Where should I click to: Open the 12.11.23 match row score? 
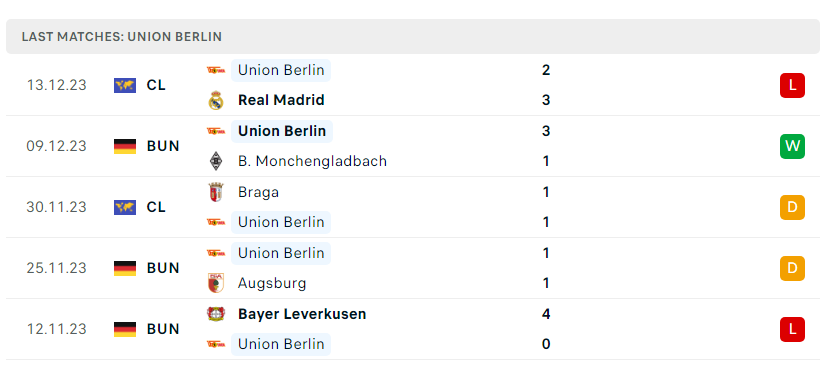click(x=546, y=329)
